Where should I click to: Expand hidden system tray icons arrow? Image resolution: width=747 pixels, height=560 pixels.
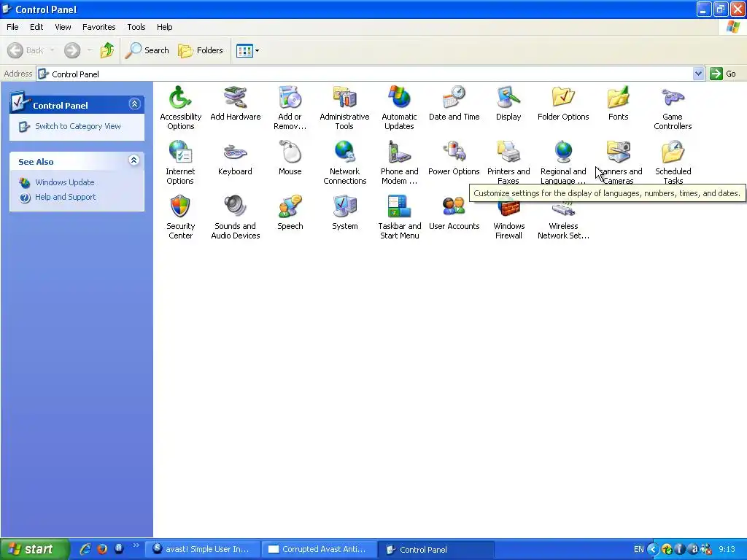tap(653, 550)
